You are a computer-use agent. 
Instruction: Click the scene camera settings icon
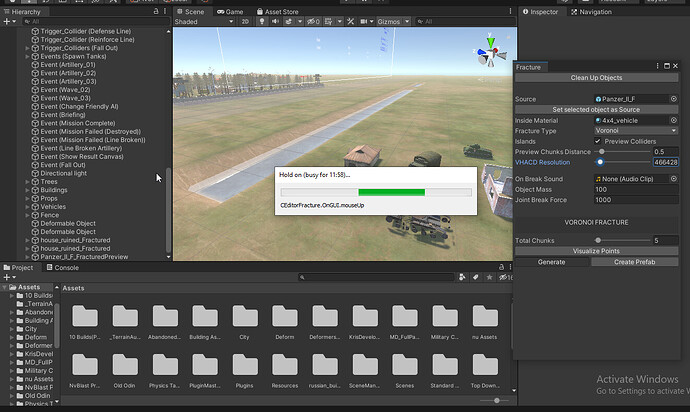point(364,22)
